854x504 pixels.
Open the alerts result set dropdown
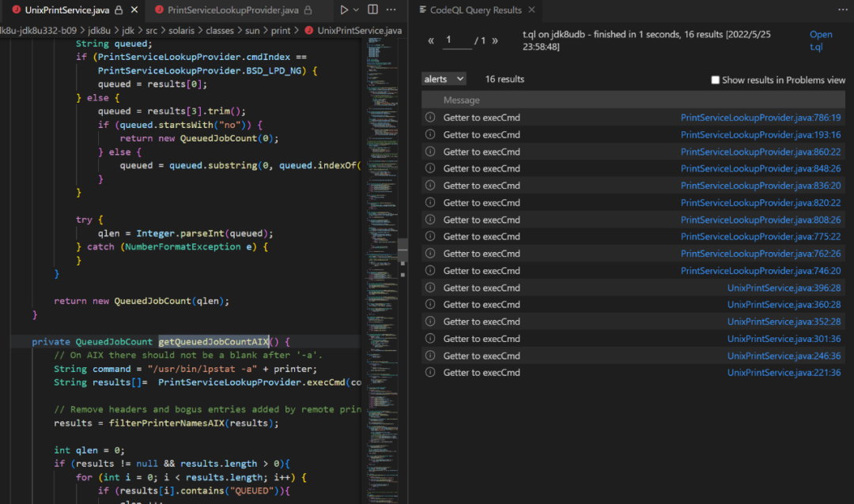coord(444,79)
